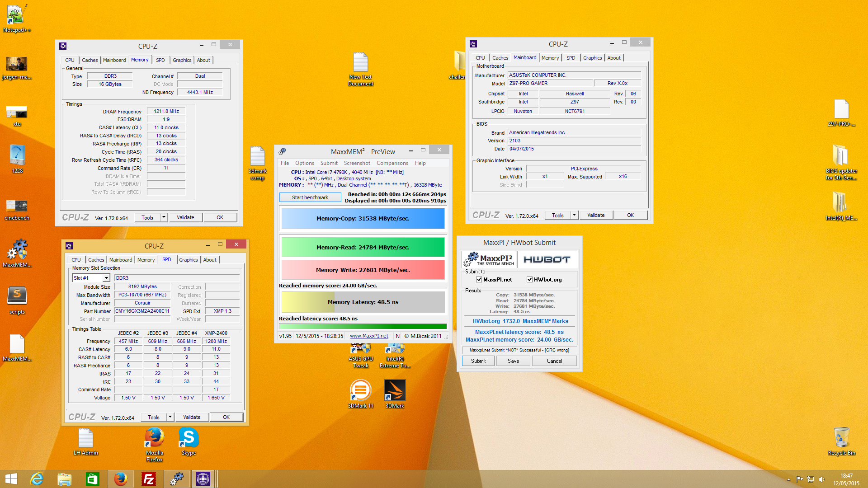Click the Memory-Latency result bar
This screenshot has width=868, height=488.
pyautogui.click(x=363, y=302)
